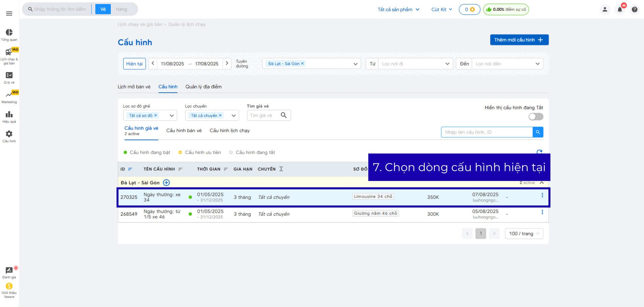Expand the Tuyến đường route dropdown
Screen dimensions: 644x307
click(355, 64)
